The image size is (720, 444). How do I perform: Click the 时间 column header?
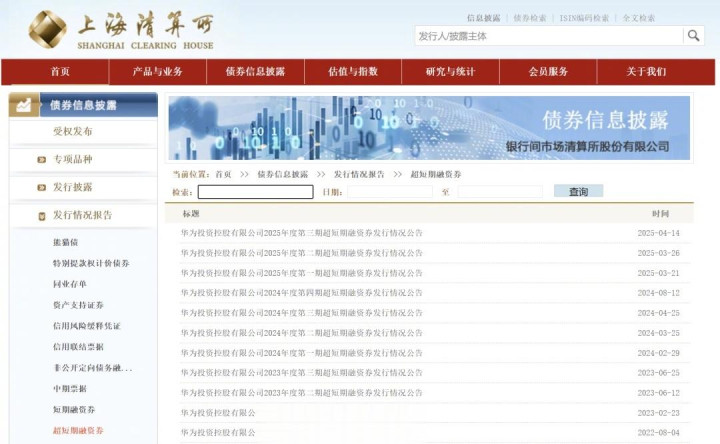coord(660,214)
